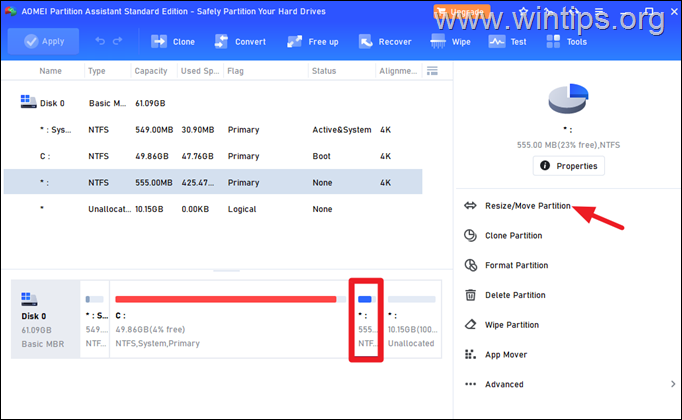The width and height of the screenshot is (682, 420).
Task: Open the Free up tool
Action: pyautogui.click(x=312, y=42)
